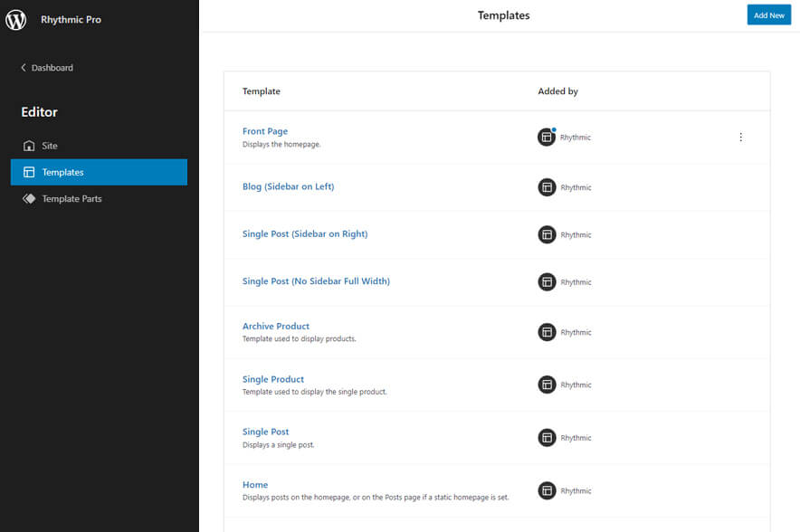Viewport: 800px width, 532px height.
Task: Go back to Dashboard using the chevron
Action: (x=24, y=68)
